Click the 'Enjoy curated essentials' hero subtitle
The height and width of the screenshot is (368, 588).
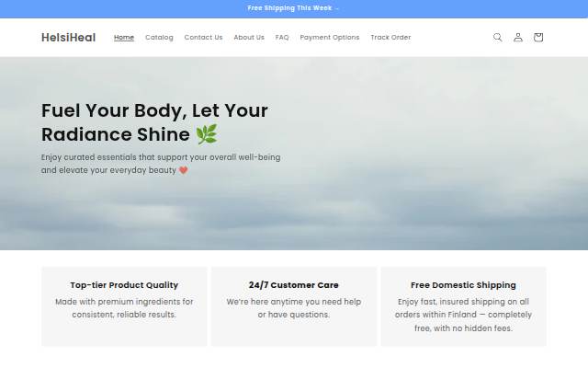coord(161,164)
